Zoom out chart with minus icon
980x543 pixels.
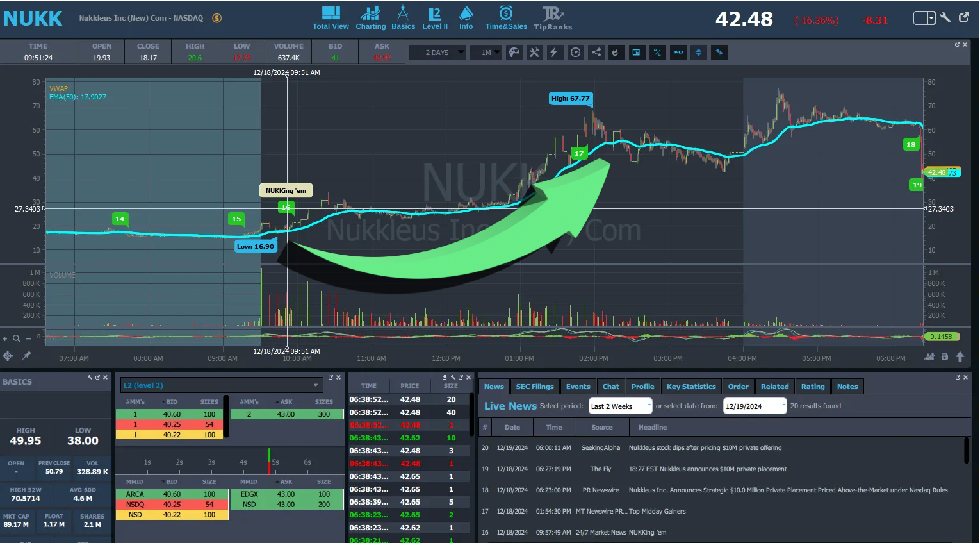pyautogui.click(x=28, y=338)
